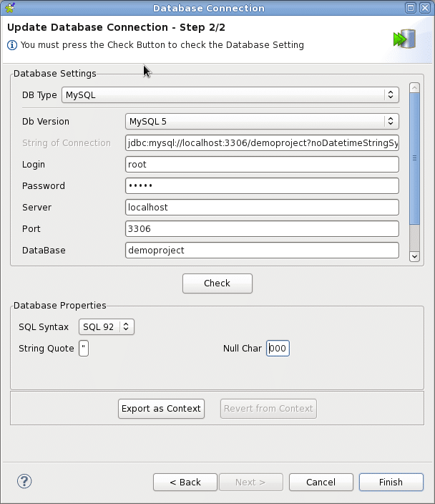Image resolution: width=435 pixels, height=504 pixels.
Task: Go back with the Back button
Action: (185, 482)
